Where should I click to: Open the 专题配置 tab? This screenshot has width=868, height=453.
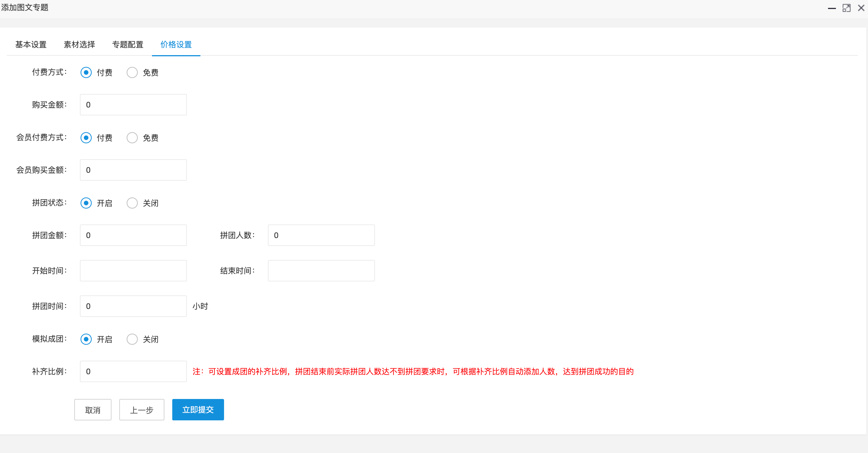pyautogui.click(x=128, y=44)
